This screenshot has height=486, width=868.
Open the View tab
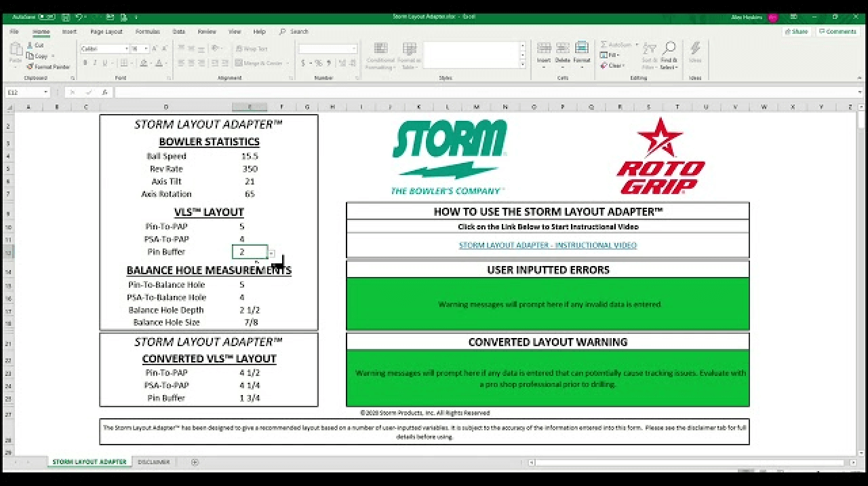point(235,32)
